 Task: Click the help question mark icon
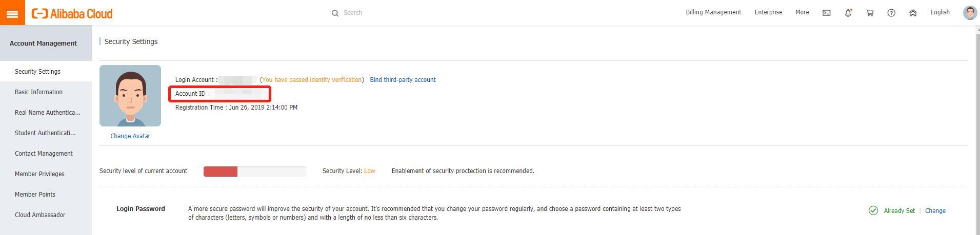click(x=891, y=13)
